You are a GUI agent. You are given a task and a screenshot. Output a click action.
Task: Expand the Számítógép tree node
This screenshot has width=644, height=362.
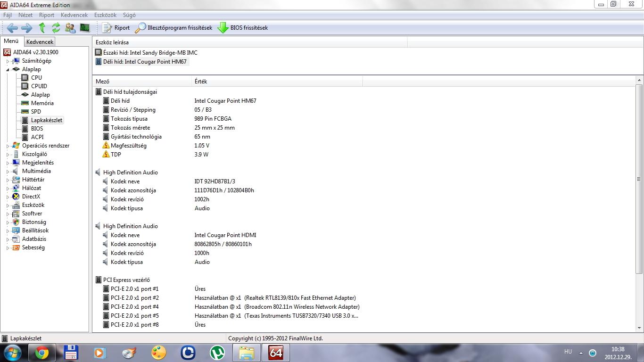coord(8,61)
